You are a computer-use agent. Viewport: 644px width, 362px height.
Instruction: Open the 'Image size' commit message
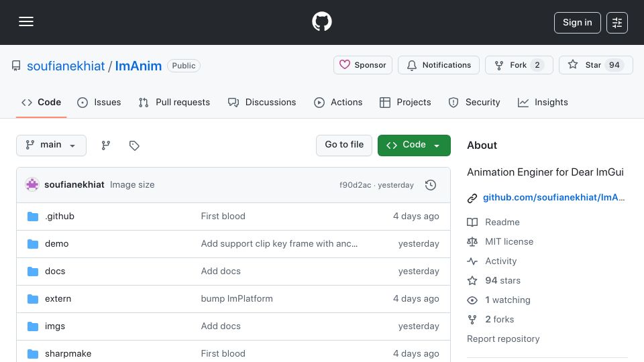click(x=132, y=185)
